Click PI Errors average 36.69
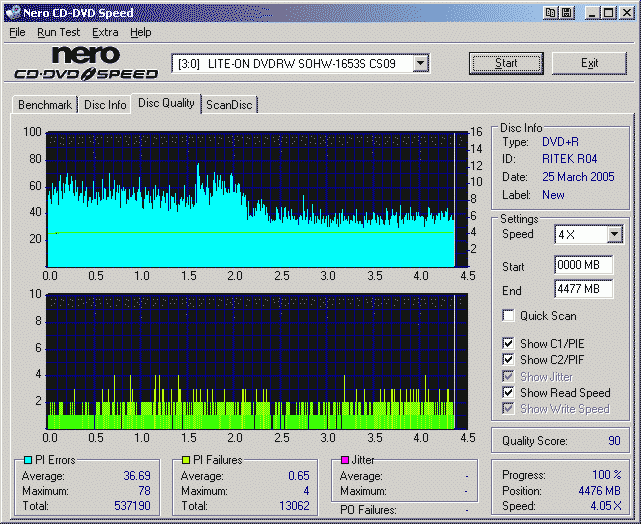 tap(137, 476)
